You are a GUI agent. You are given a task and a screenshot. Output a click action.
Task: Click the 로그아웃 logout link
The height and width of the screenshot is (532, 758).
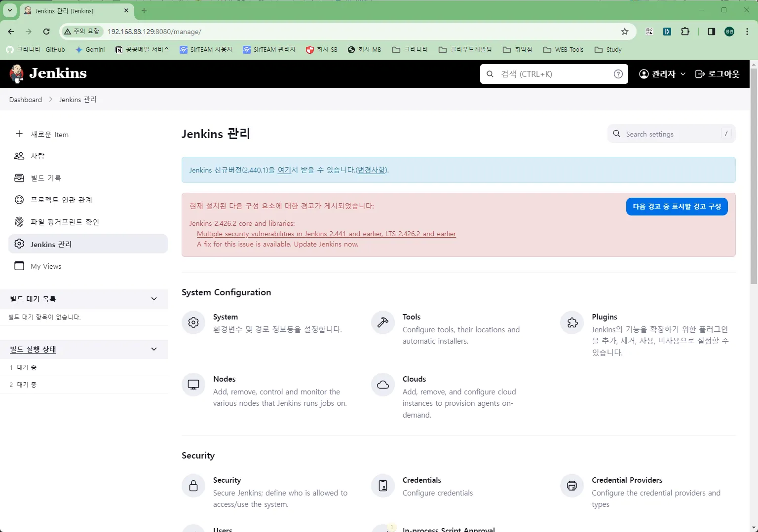[x=717, y=74]
